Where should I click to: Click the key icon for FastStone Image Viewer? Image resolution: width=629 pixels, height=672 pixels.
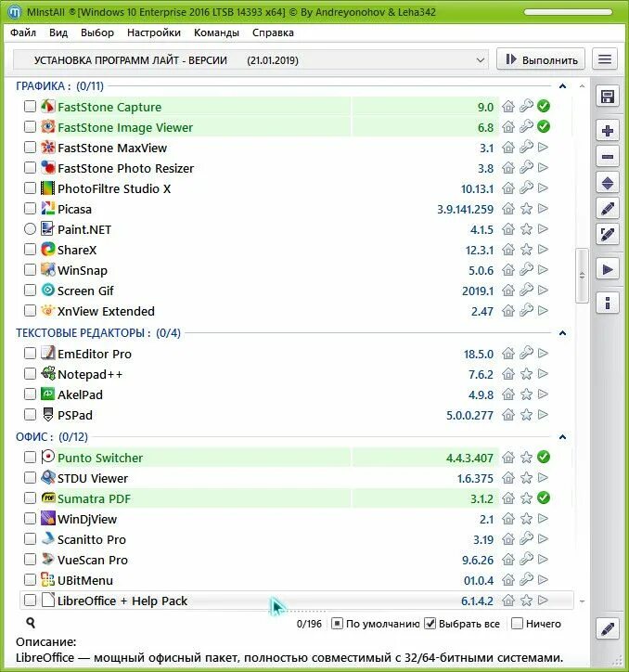[x=526, y=126]
